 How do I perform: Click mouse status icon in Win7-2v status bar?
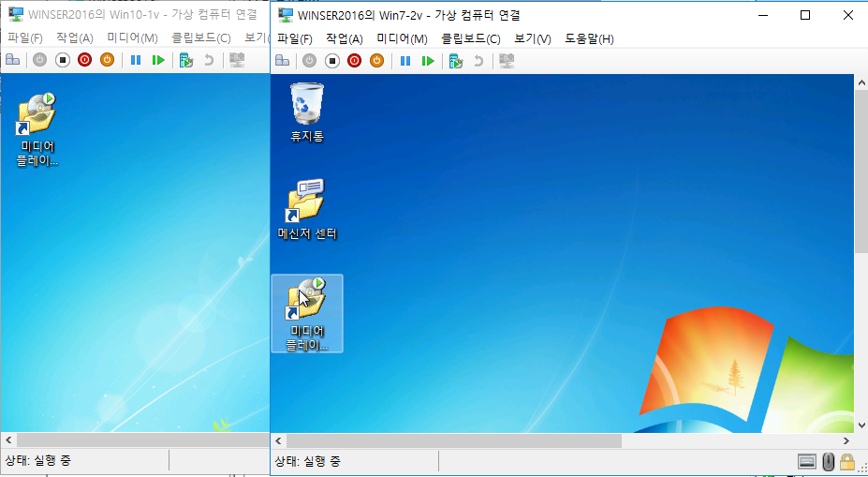tap(828, 461)
